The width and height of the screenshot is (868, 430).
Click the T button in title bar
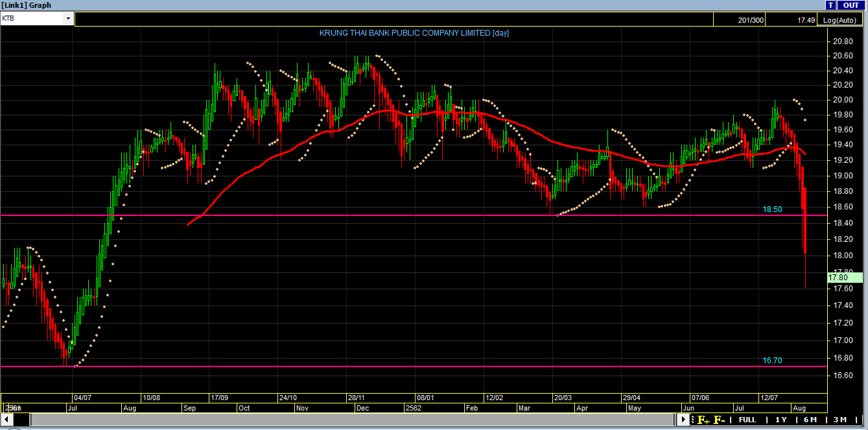(x=830, y=5)
